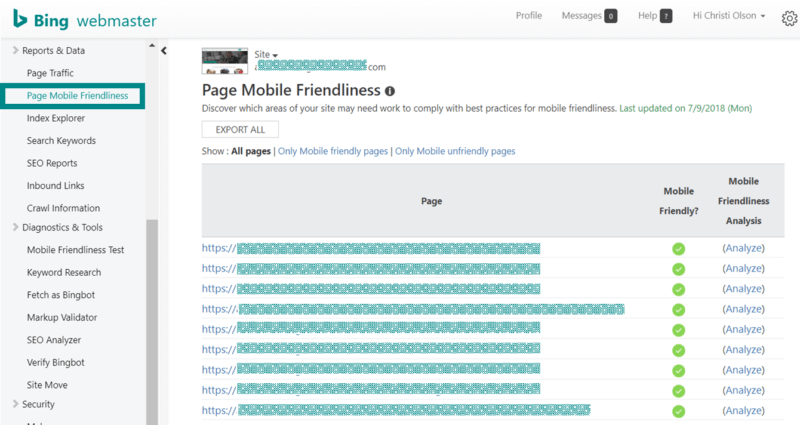Screen dimensions: 800x425
Task: Click Analyze in the first table row
Action: pyautogui.click(x=744, y=248)
